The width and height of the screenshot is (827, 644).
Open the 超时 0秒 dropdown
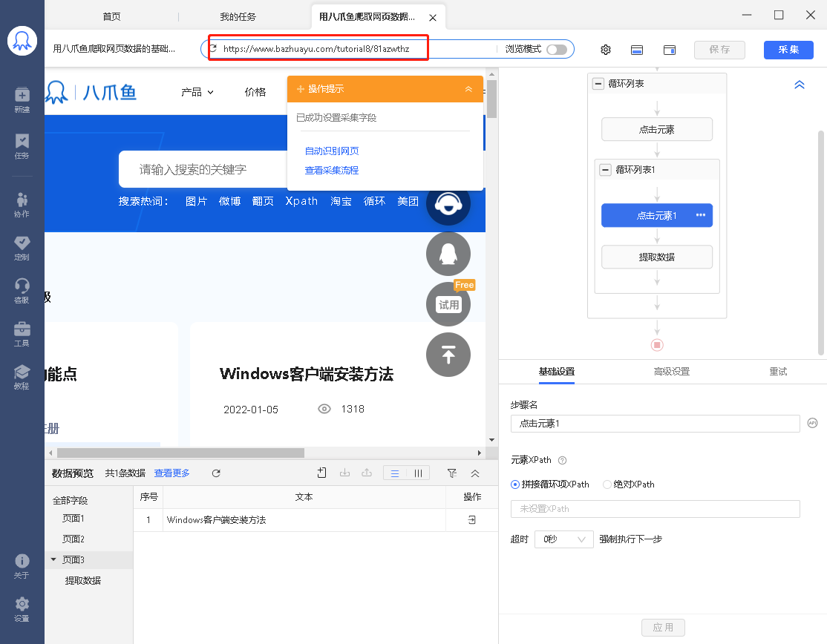tap(564, 539)
